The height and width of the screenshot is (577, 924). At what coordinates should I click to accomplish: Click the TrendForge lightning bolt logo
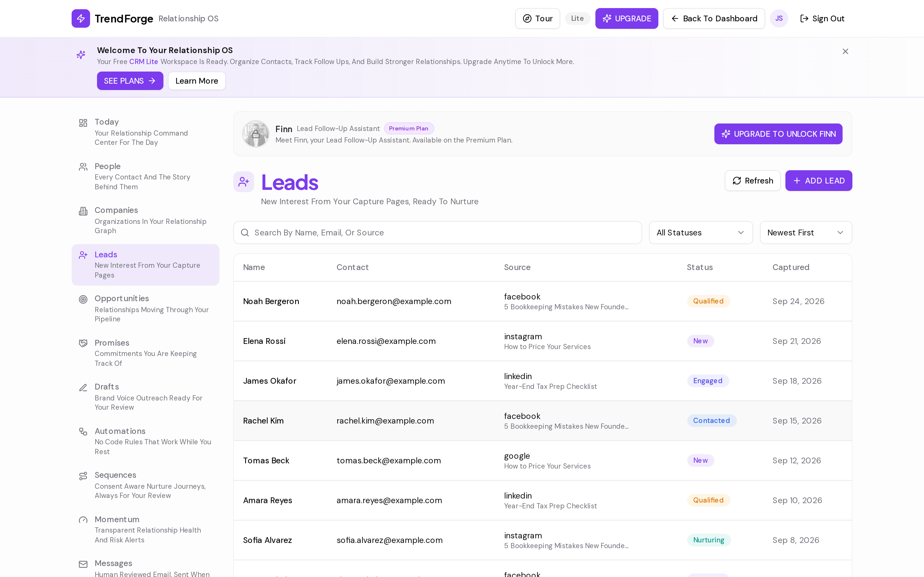[81, 18]
